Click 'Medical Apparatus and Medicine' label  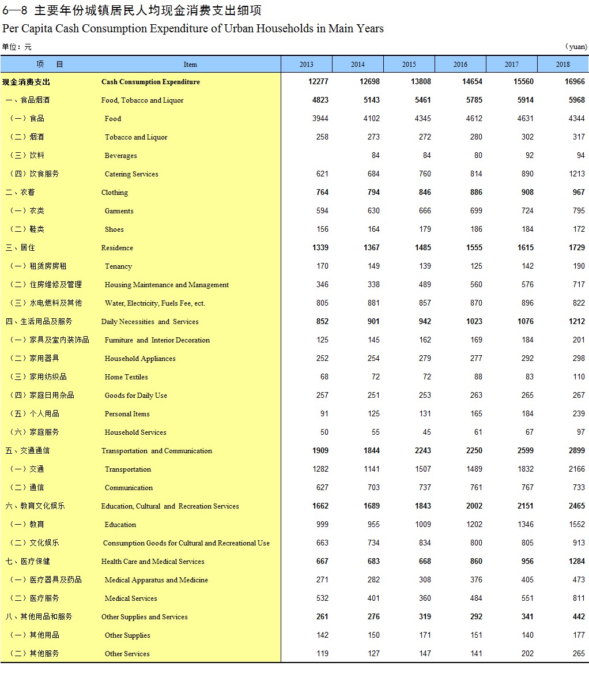point(156,580)
